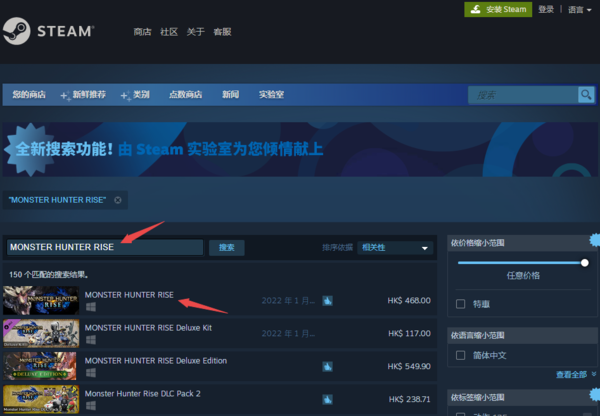Open the 关于 about menu
The height and width of the screenshot is (416, 600).
pyautogui.click(x=196, y=32)
